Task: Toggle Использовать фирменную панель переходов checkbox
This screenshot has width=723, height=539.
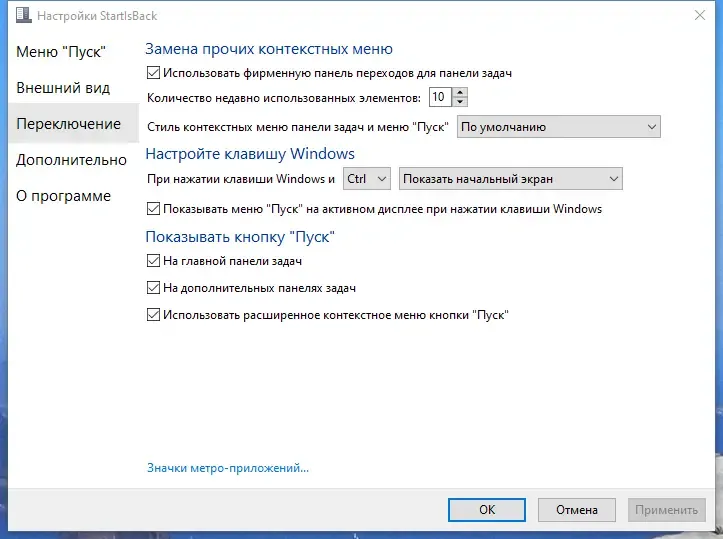Action: 154,73
